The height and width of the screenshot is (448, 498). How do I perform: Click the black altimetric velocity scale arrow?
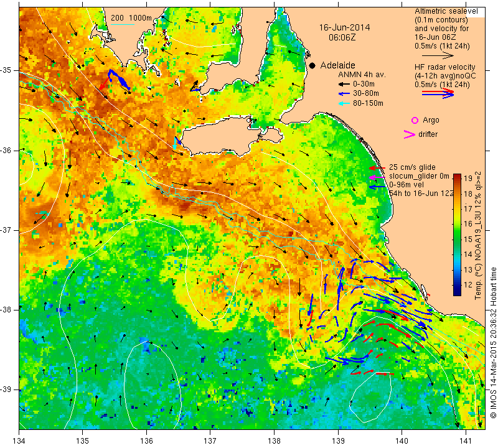point(438,56)
